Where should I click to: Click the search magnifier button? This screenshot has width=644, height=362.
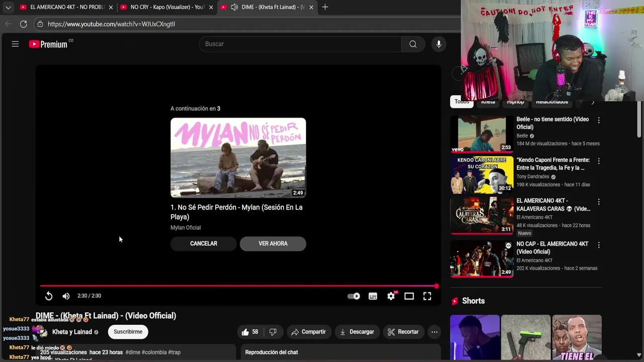pyautogui.click(x=413, y=44)
